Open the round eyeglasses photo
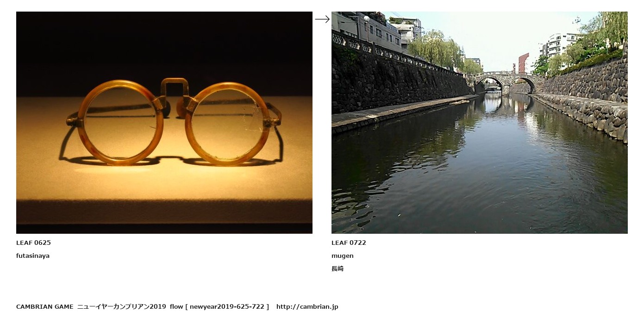 pyautogui.click(x=164, y=123)
